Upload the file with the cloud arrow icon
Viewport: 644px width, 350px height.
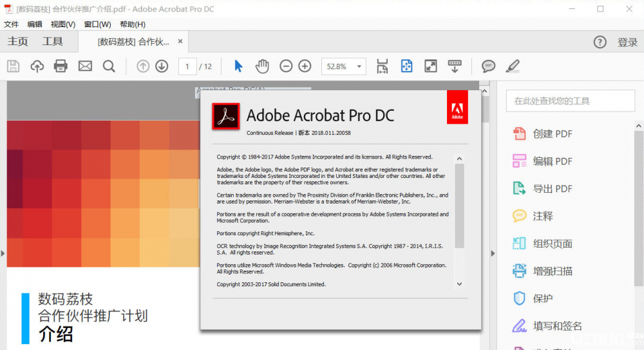(x=37, y=66)
